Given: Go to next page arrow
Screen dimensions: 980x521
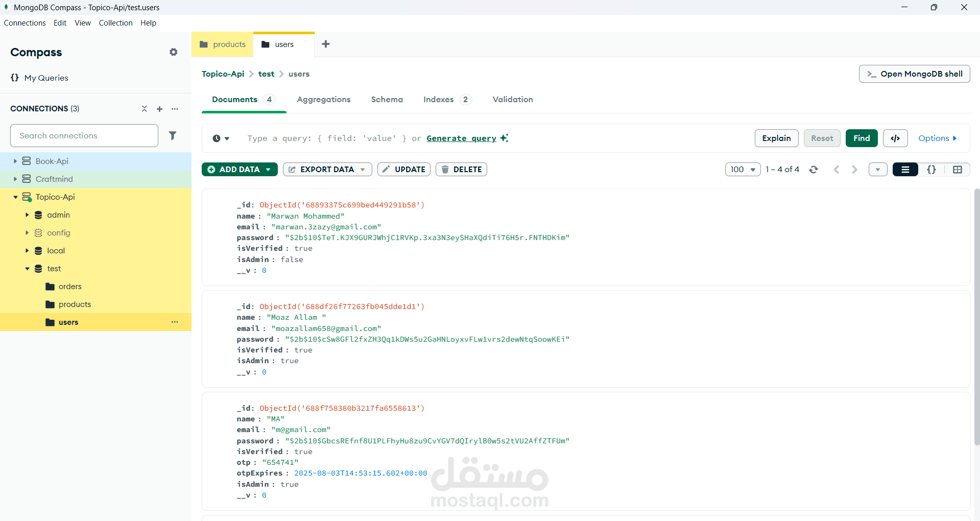Looking at the screenshot, I should (854, 170).
